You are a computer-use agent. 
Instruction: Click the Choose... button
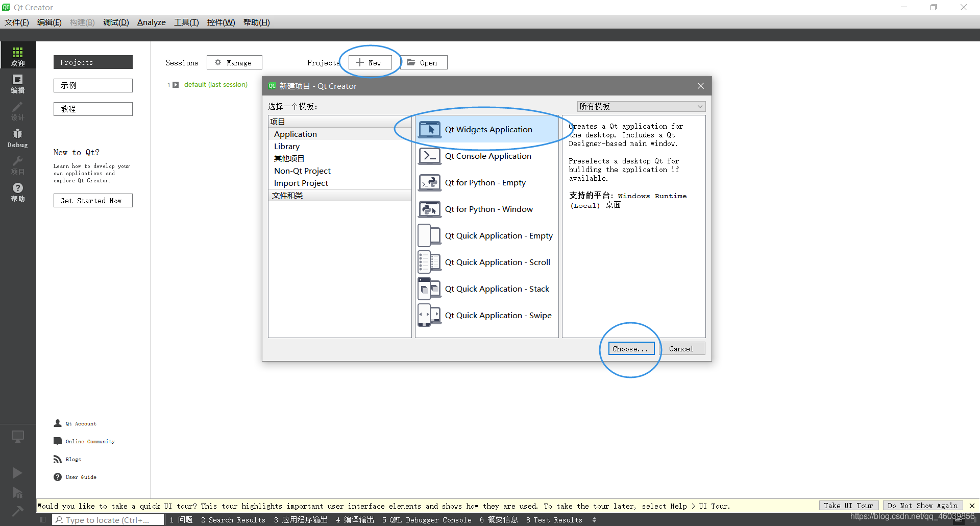click(631, 349)
